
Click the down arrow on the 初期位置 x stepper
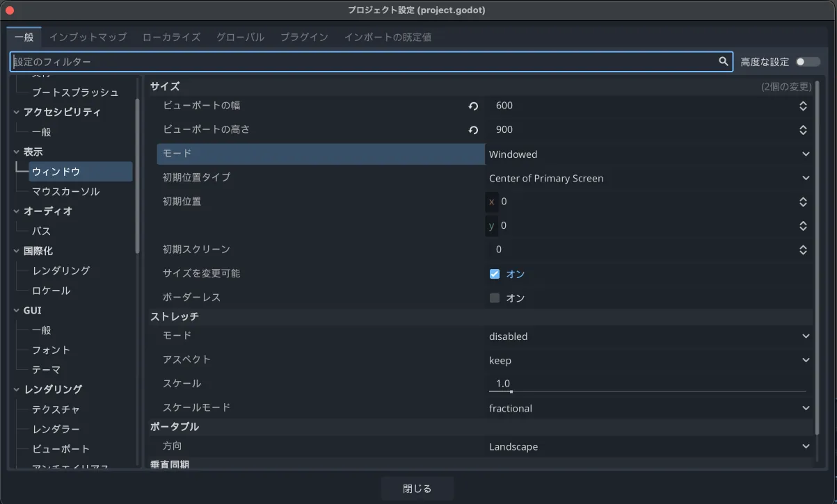[803, 205]
